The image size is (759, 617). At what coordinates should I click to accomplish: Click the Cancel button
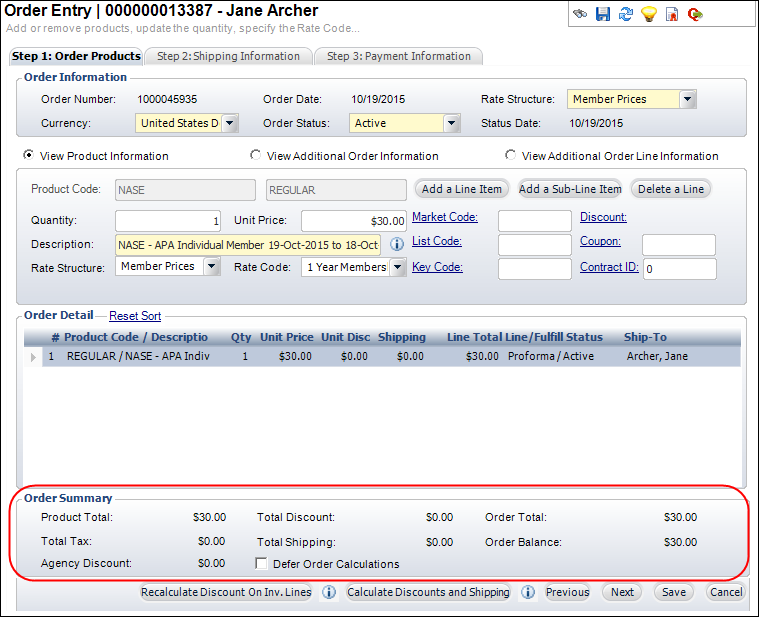tap(726, 592)
